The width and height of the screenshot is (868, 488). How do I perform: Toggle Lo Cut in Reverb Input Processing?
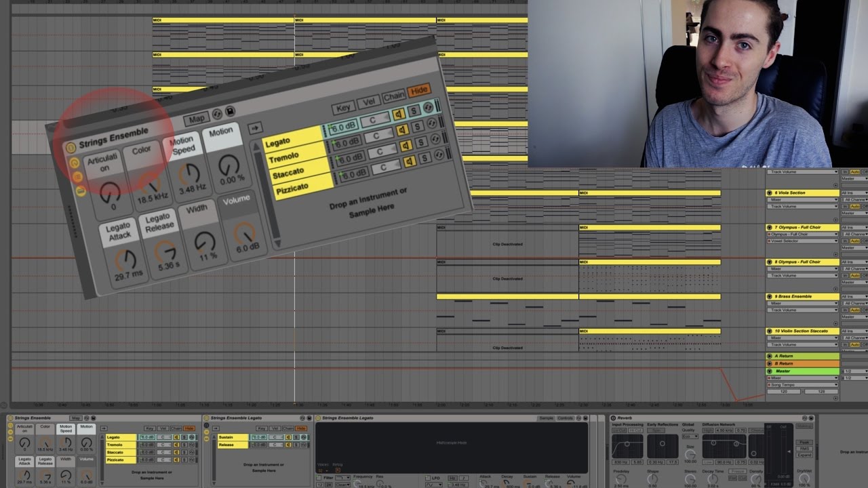pyautogui.click(x=619, y=430)
